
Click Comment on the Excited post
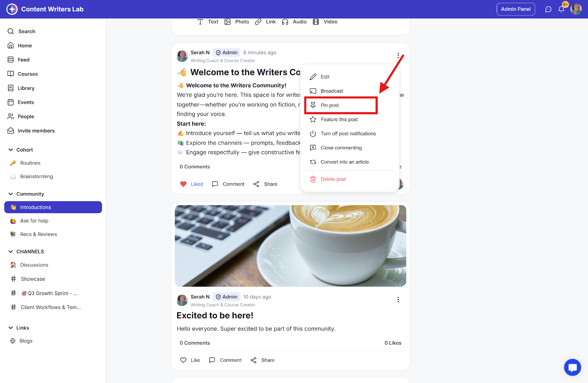point(225,360)
